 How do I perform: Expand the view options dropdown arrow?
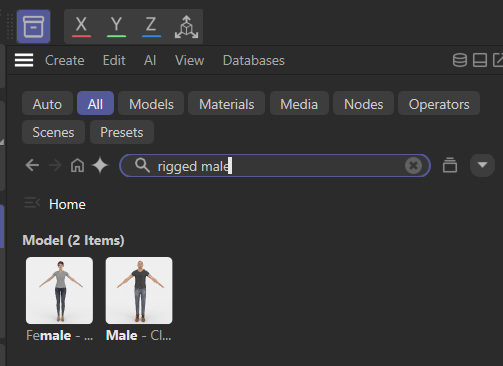click(x=482, y=165)
